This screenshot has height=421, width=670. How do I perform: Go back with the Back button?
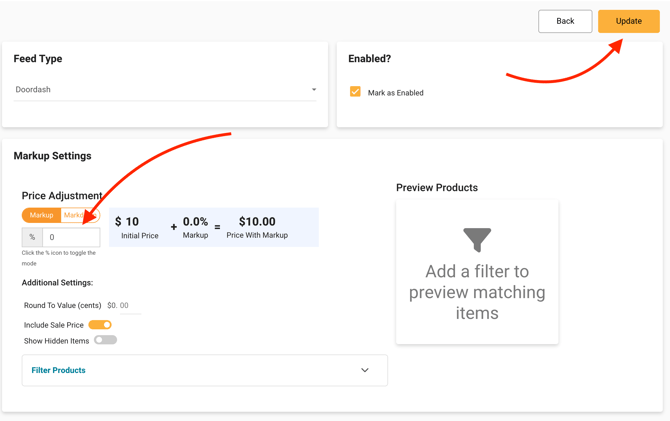coord(565,21)
